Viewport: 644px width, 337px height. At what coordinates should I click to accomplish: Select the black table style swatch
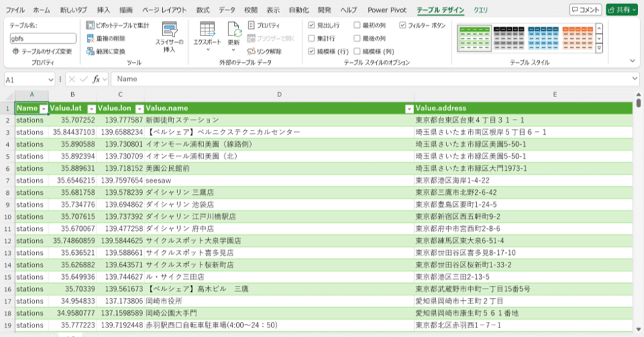pyautogui.click(x=509, y=38)
